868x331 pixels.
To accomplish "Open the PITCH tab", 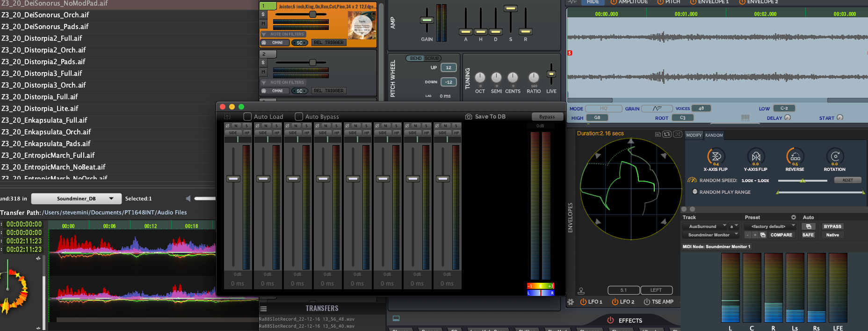I will [x=669, y=2].
